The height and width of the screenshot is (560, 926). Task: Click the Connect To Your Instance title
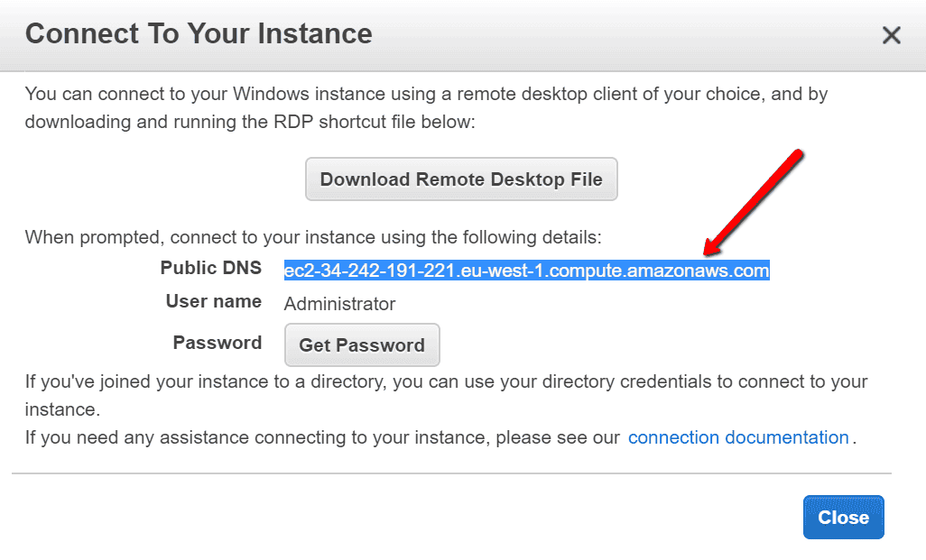click(199, 34)
